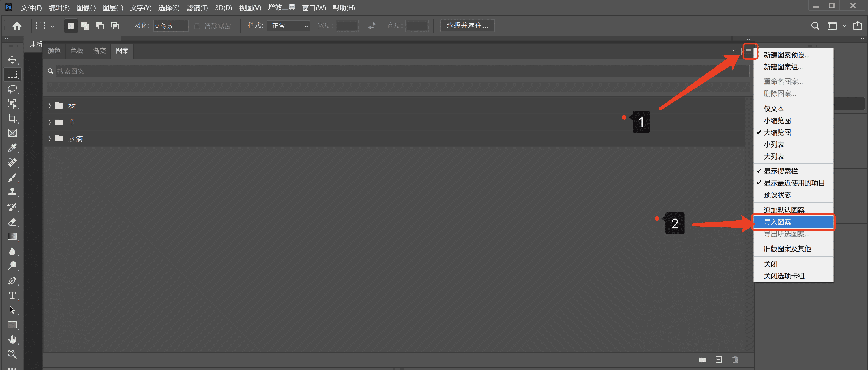Select the Horizontal Type tool
Image resolution: width=868 pixels, height=370 pixels.
pyautogui.click(x=12, y=295)
